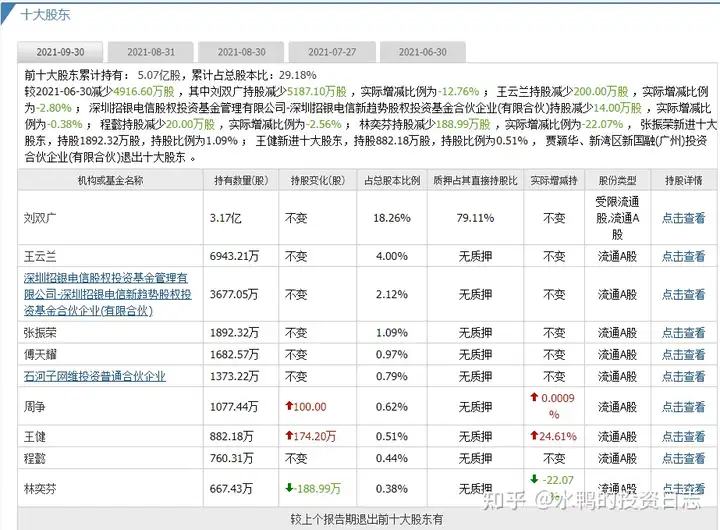The width and height of the screenshot is (720, 530).
Task: Click the 较上个报告期退出前十大股东有 footer row
Action: [367, 519]
